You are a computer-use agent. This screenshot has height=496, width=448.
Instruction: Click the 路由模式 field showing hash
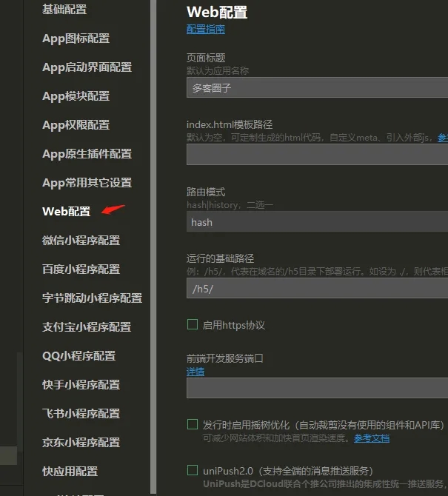[x=318, y=221]
